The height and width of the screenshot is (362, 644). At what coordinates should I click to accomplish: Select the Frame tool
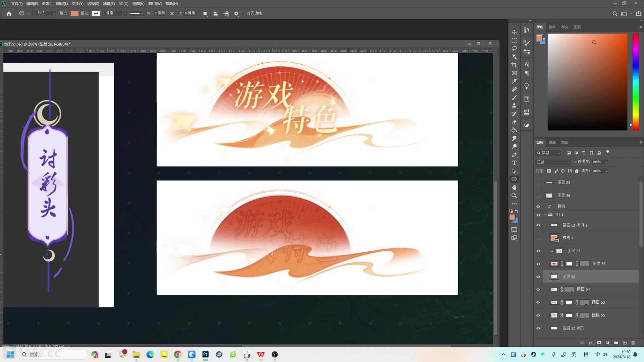tap(514, 73)
